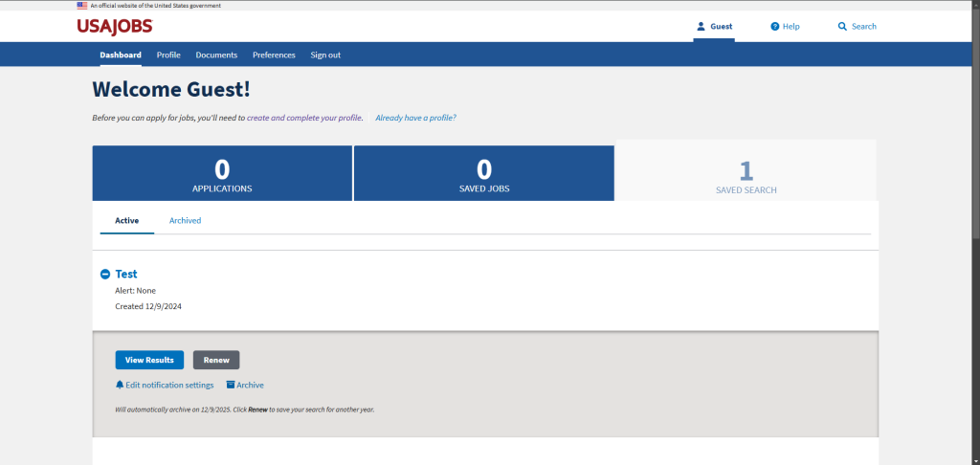
Task: Open Preferences in navigation bar
Action: [274, 55]
